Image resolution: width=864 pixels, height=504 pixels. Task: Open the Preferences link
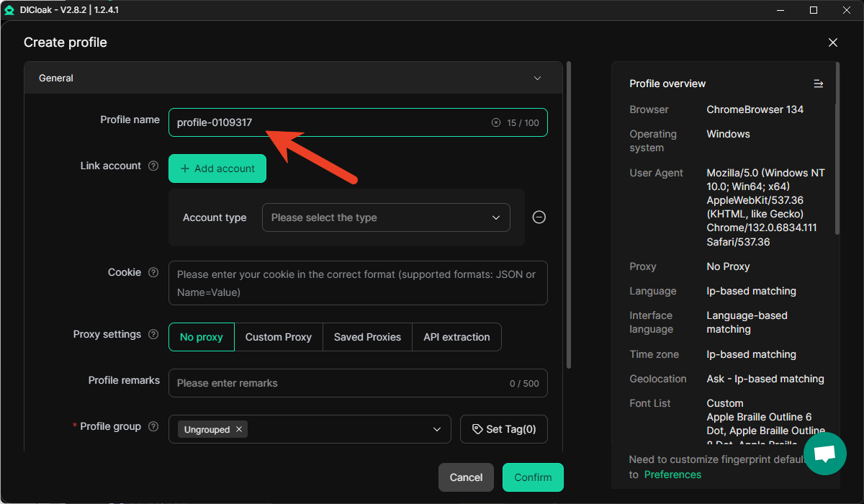point(672,474)
